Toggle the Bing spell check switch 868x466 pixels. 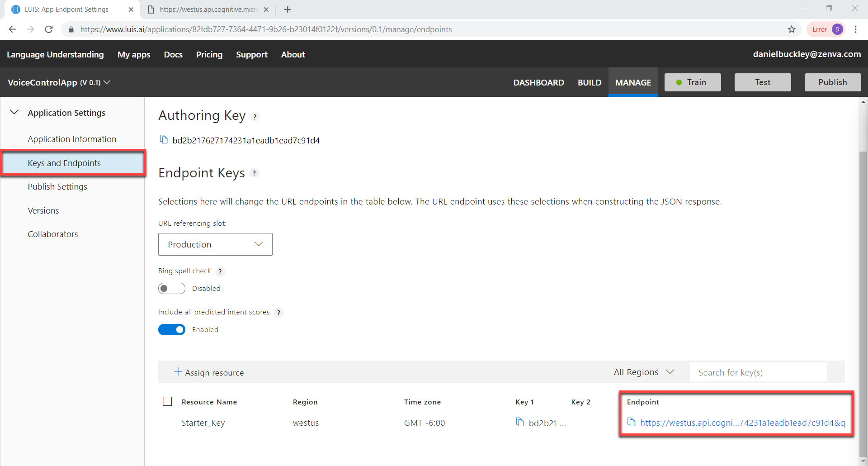coord(172,289)
